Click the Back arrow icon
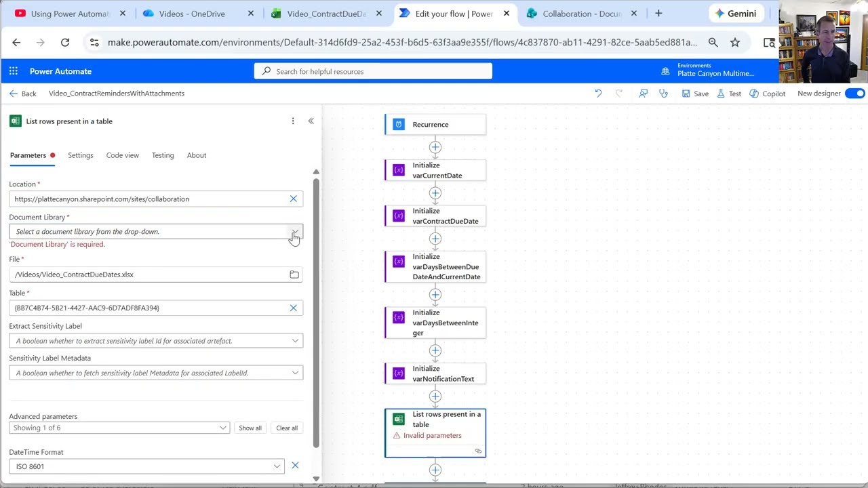 pyautogui.click(x=14, y=94)
